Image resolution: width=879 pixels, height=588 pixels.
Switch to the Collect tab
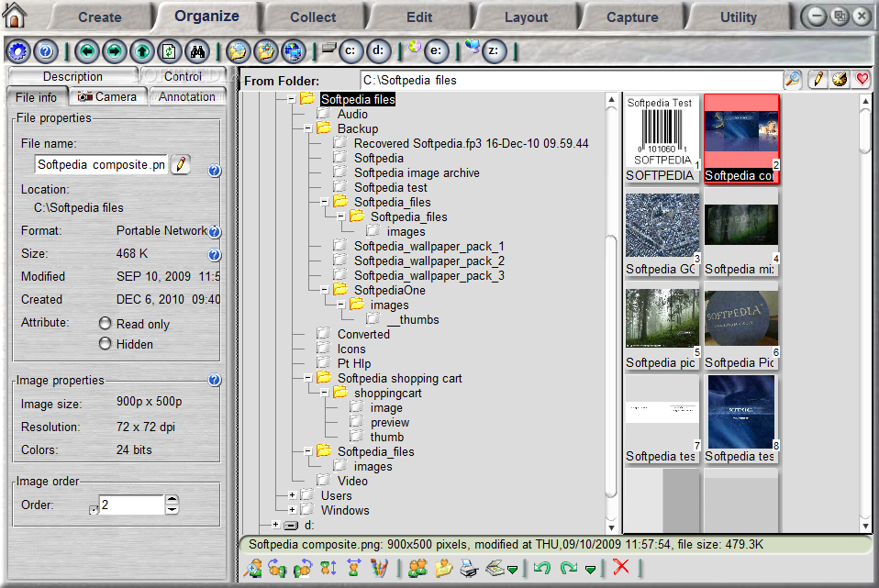pyautogui.click(x=313, y=17)
